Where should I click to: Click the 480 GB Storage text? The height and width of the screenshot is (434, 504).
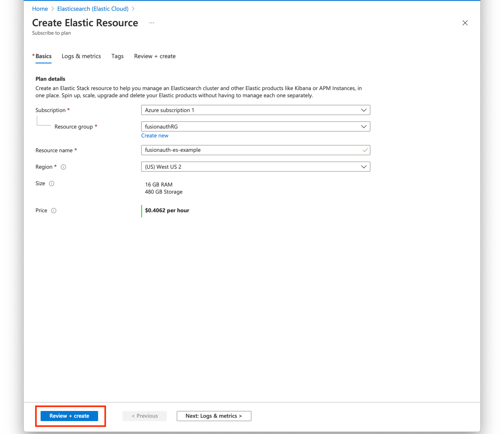164,192
